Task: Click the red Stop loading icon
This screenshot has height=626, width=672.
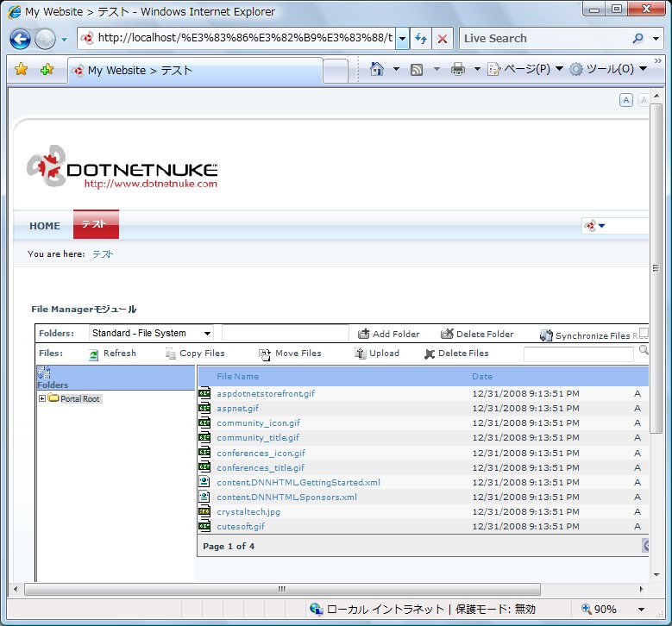Action: 443,39
